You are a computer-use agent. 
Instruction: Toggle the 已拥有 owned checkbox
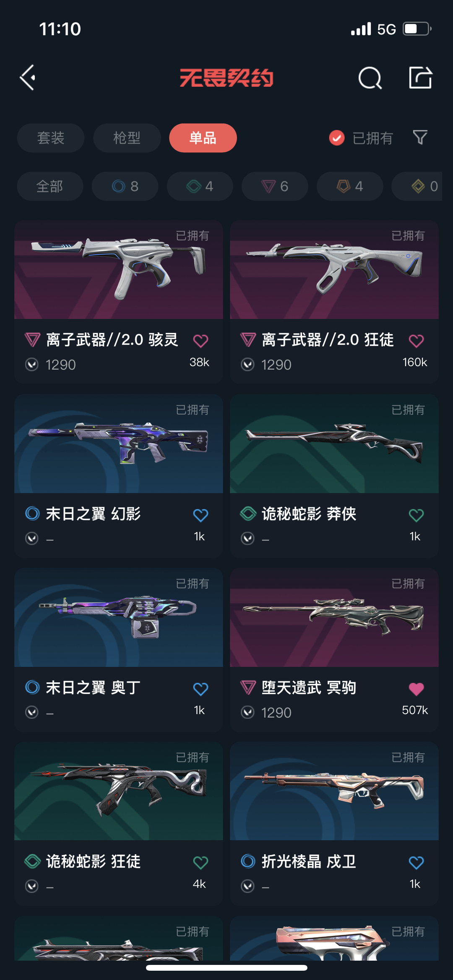coord(337,138)
